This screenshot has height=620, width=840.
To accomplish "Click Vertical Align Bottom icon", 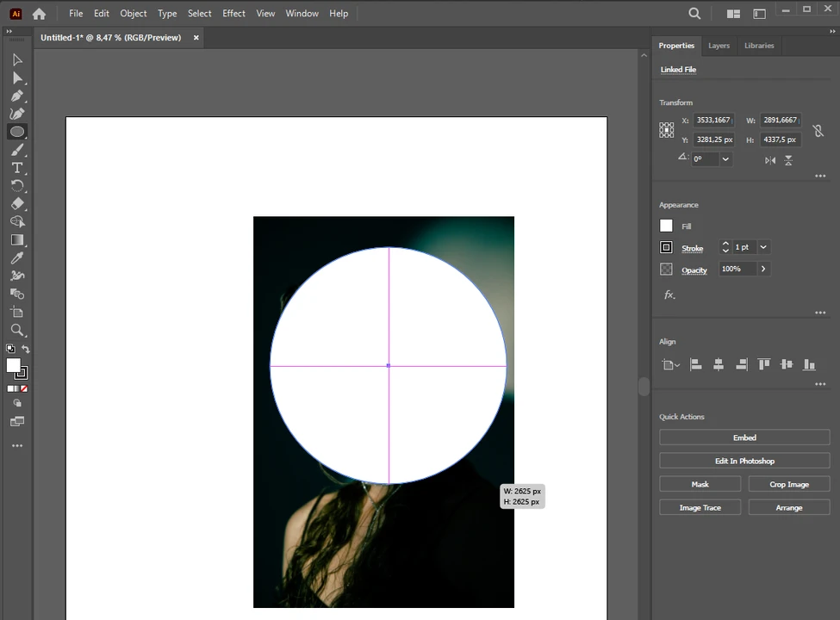I will point(809,364).
